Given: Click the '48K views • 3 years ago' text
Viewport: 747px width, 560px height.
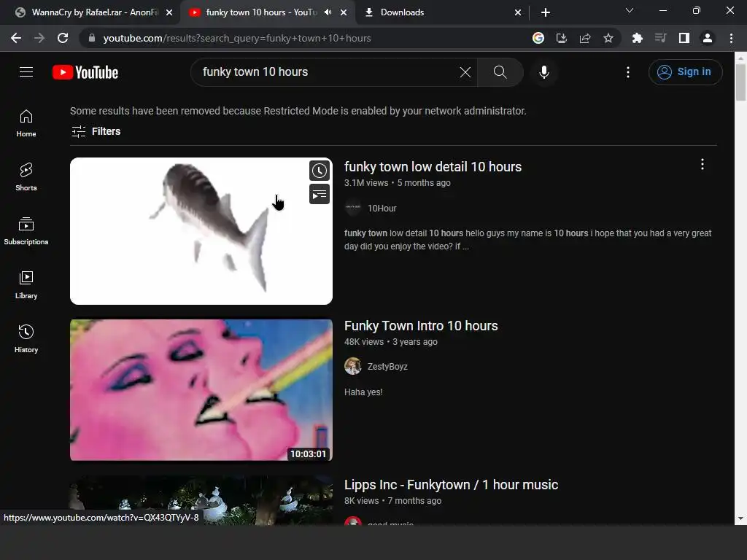Looking at the screenshot, I should [391, 342].
